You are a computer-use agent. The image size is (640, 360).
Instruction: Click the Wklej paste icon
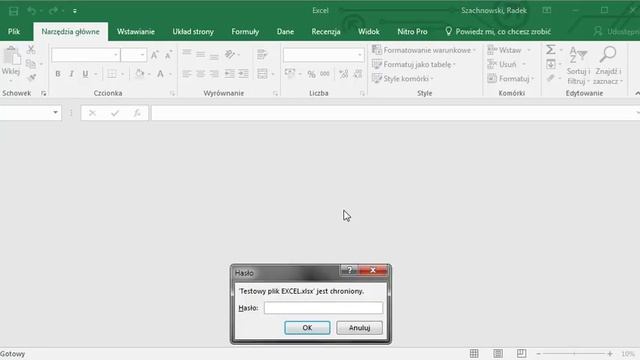tap(11, 56)
